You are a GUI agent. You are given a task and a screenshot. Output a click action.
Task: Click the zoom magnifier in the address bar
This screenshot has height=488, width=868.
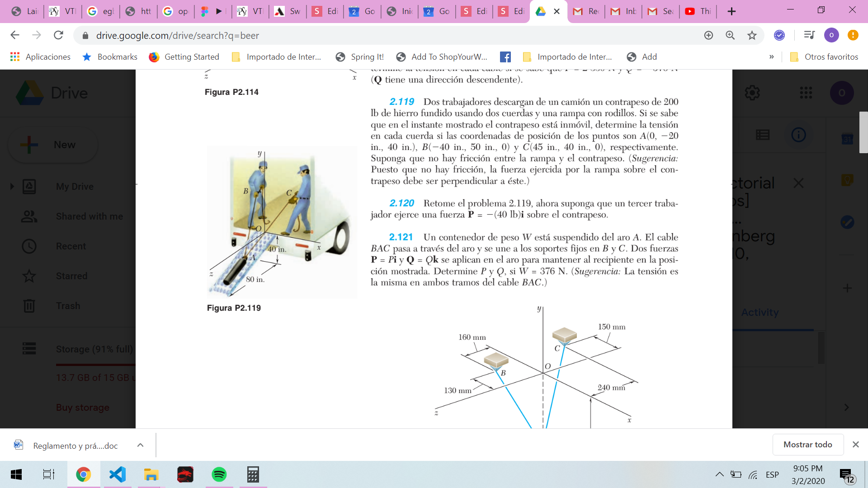(x=730, y=35)
